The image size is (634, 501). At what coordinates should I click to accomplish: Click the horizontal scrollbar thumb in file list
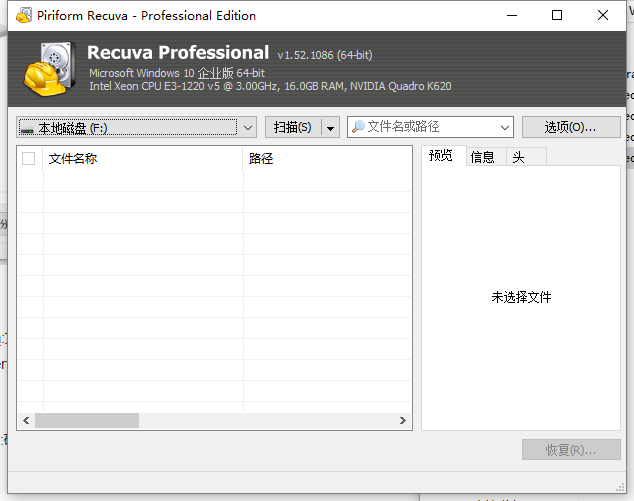(x=87, y=421)
